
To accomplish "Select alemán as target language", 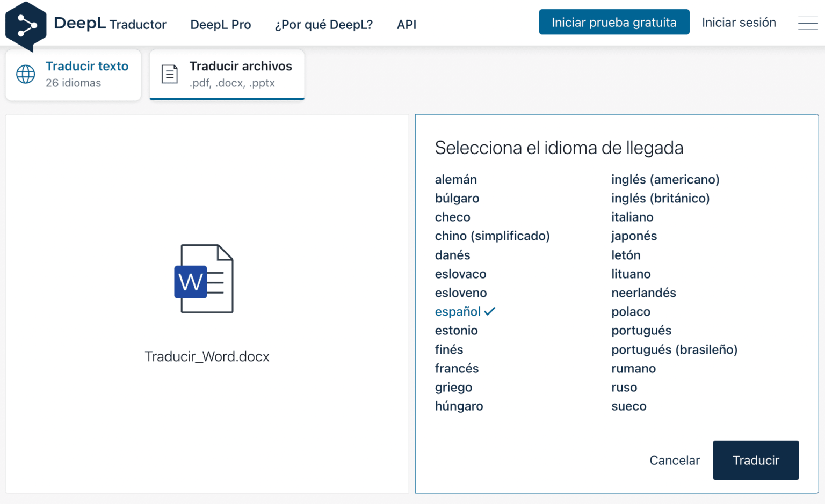I will coord(455,179).
